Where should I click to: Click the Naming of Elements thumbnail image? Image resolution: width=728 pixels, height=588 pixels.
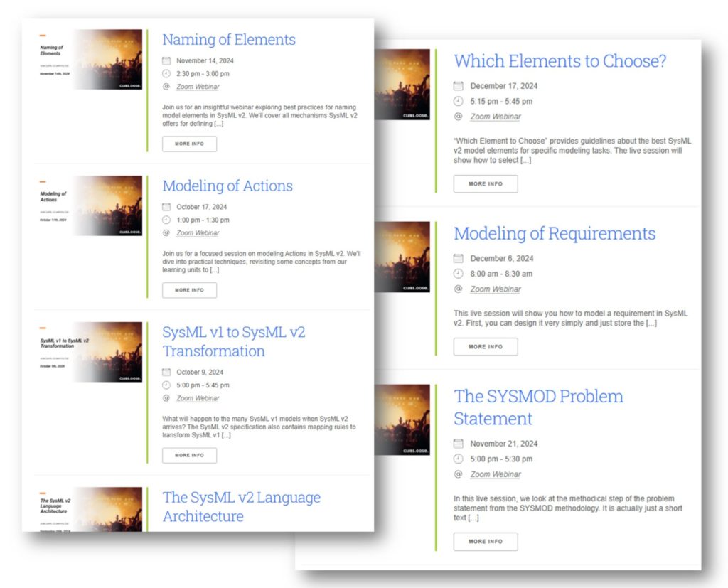pyautogui.click(x=90, y=60)
